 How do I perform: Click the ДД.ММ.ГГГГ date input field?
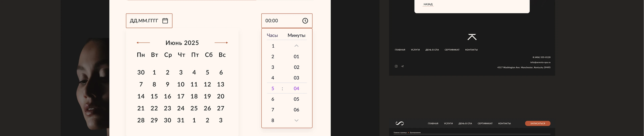pos(144,21)
